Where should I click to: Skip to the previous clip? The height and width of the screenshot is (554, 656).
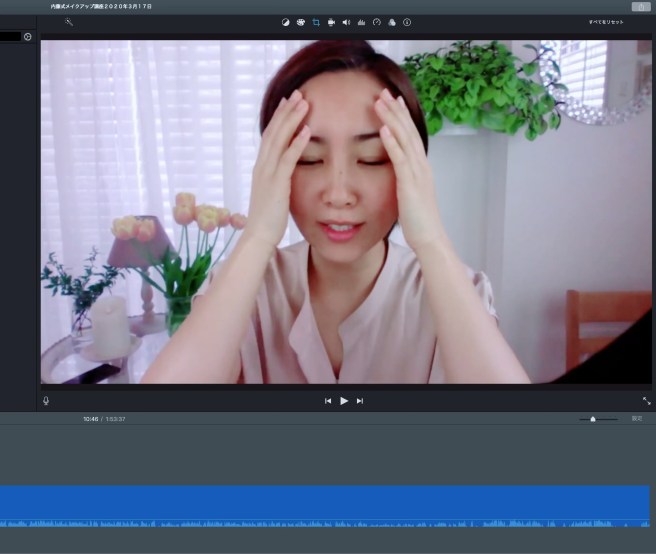328,401
